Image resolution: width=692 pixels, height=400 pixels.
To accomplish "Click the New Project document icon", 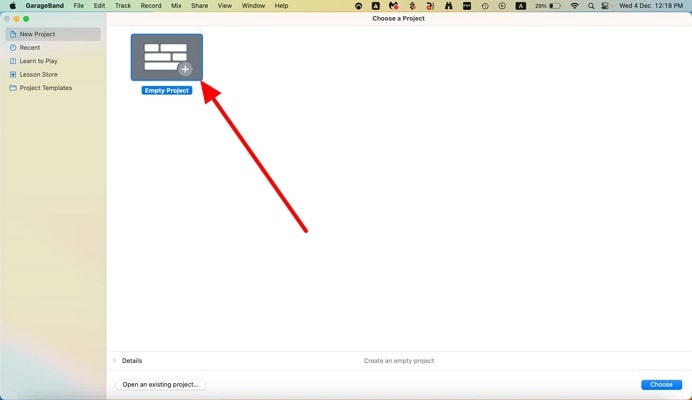I will click(12, 34).
